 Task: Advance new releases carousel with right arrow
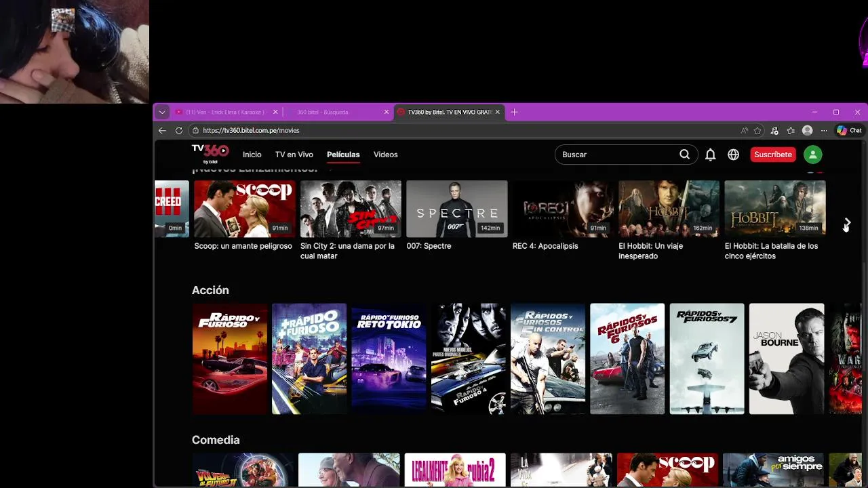click(x=847, y=222)
